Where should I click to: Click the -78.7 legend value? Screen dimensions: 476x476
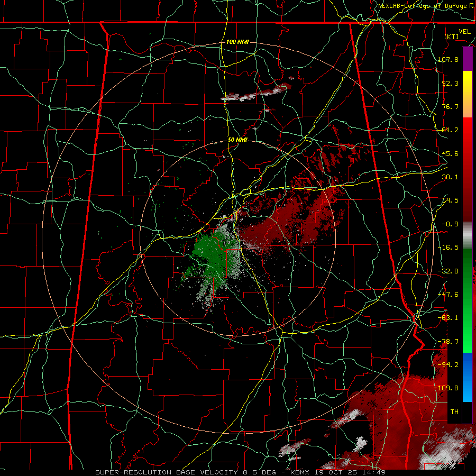pos(448,342)
